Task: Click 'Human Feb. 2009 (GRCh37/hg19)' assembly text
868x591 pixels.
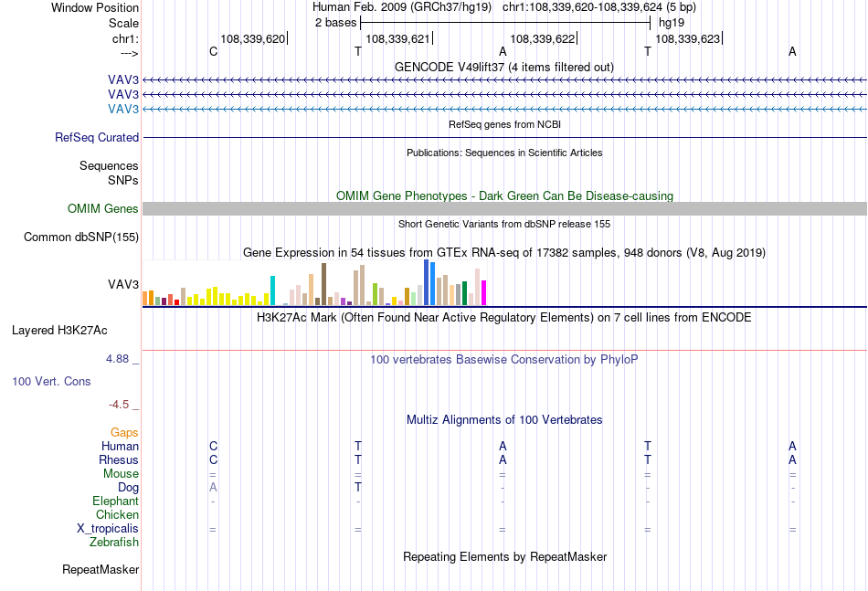Action: (402, 7)
